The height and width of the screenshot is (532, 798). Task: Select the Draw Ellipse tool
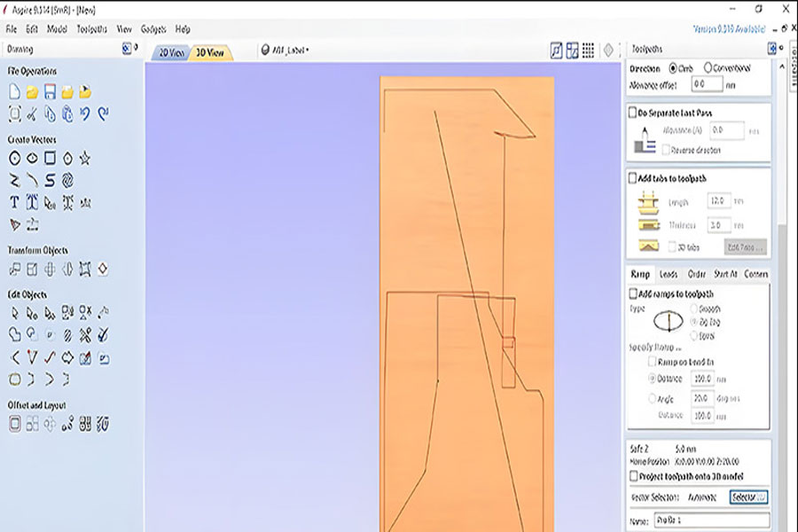point(32,159)
